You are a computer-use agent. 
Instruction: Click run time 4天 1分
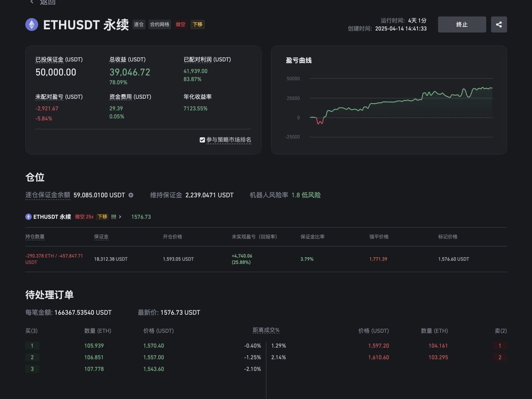pos(417,20)
